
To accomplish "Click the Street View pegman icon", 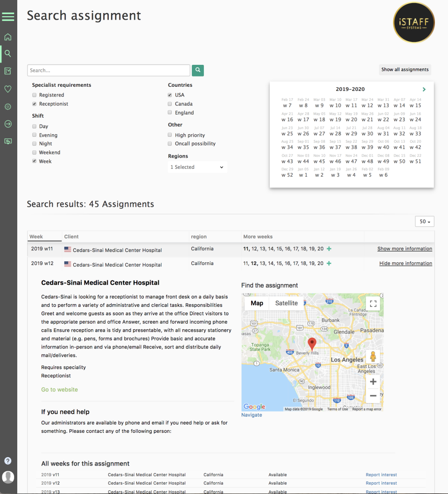I will pyautogui.click(x=373, y=357).
